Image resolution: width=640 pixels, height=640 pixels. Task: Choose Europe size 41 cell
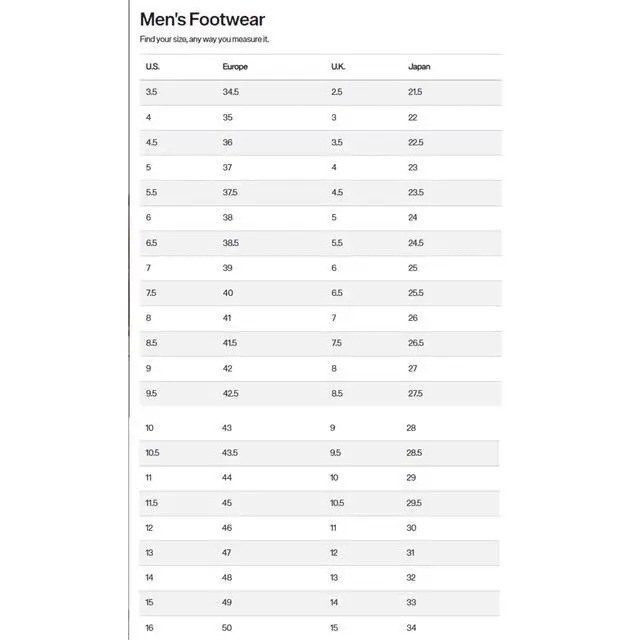coord(227,318)
